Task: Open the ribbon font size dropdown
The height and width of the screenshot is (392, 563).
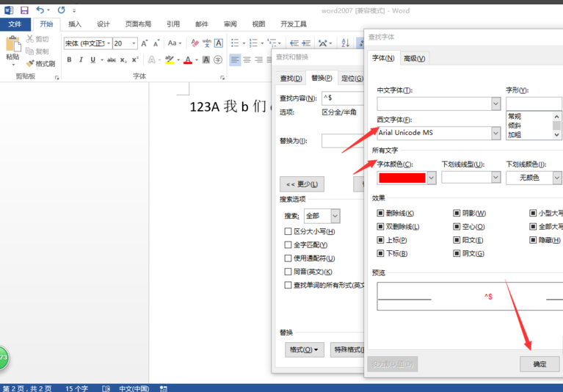Action: click(x=134, y=43)
